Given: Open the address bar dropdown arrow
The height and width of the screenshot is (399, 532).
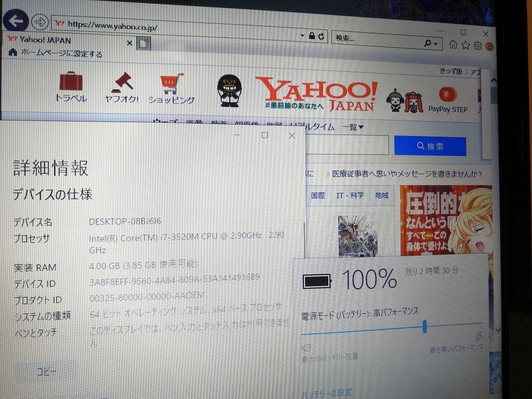Looking at the screenshot, I should tap(302, 35).
